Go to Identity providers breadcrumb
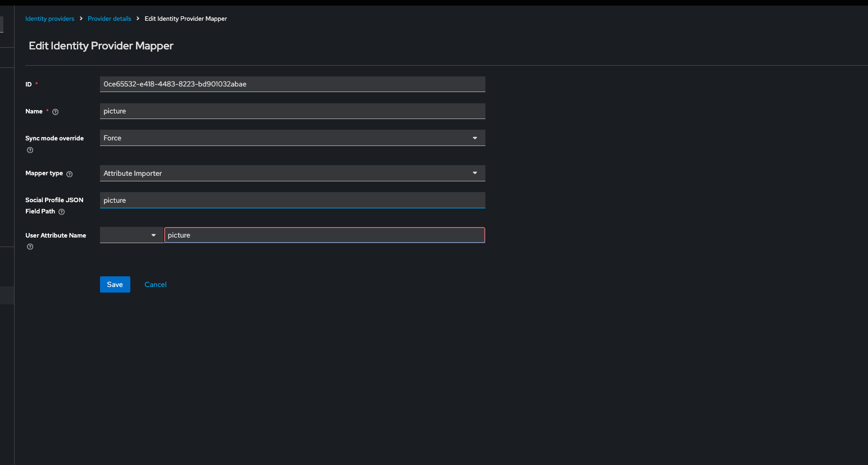The image size is (868, 465). coord(49,19)
